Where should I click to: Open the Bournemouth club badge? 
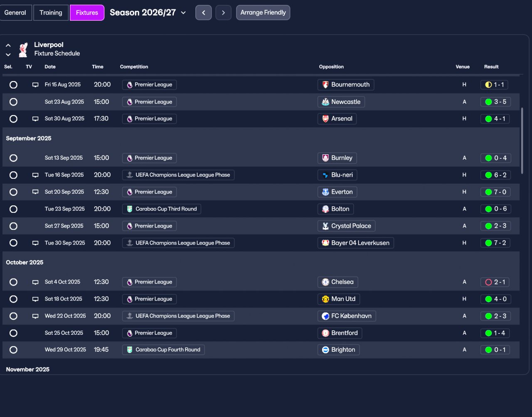pyautogui.click(x=325, y=85)
